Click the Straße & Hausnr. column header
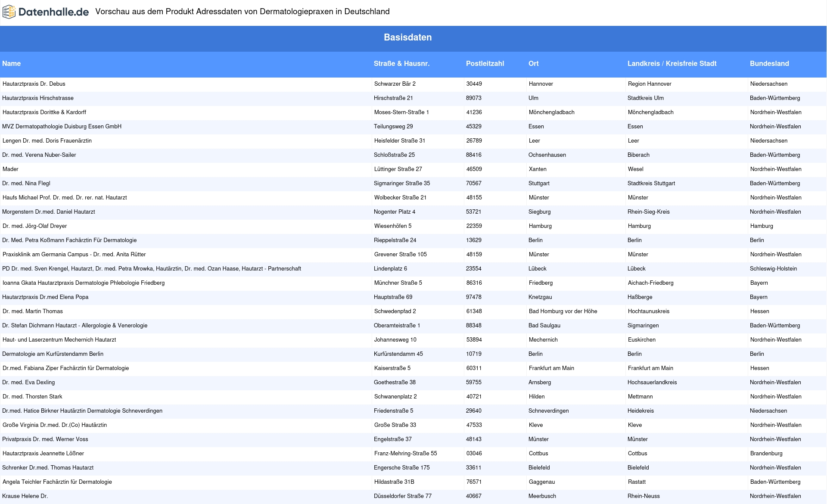827x504 pixels. (401, 63)
